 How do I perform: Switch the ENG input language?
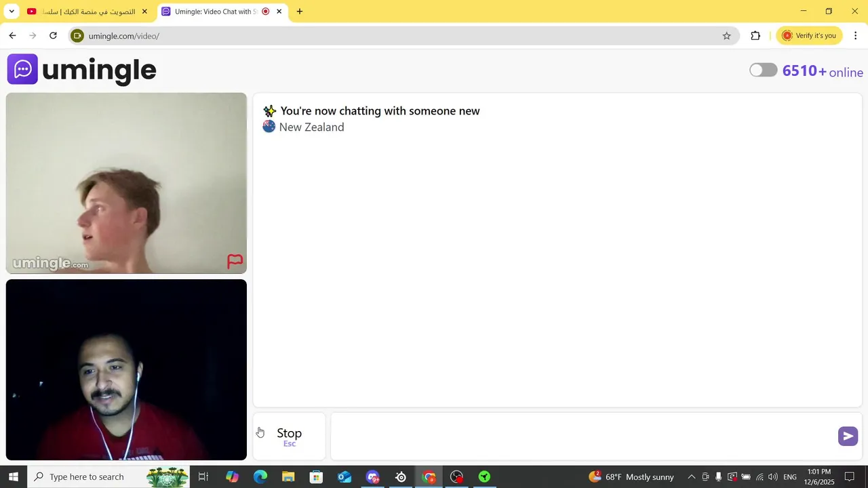coord(790,477)
